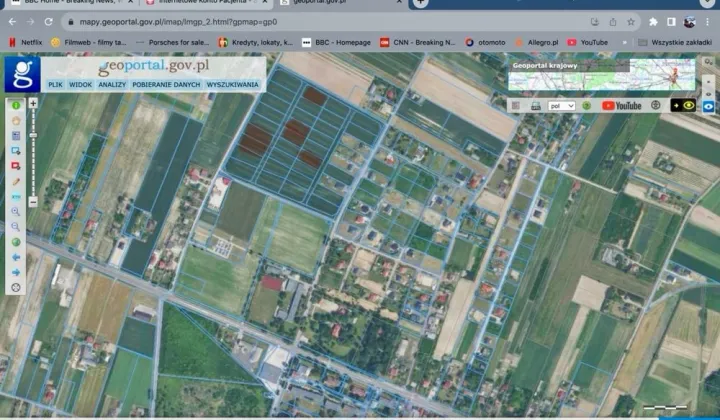Click the small eye icon on right panel
This screenshot has height=420, width=720.
click(x=709, y=94)
